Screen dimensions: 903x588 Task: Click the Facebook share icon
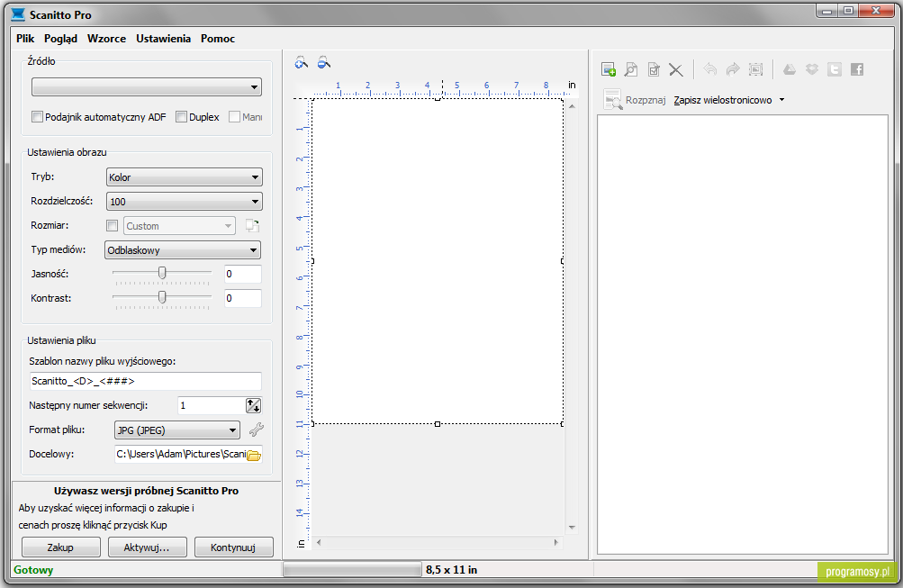tap(857, 69)
